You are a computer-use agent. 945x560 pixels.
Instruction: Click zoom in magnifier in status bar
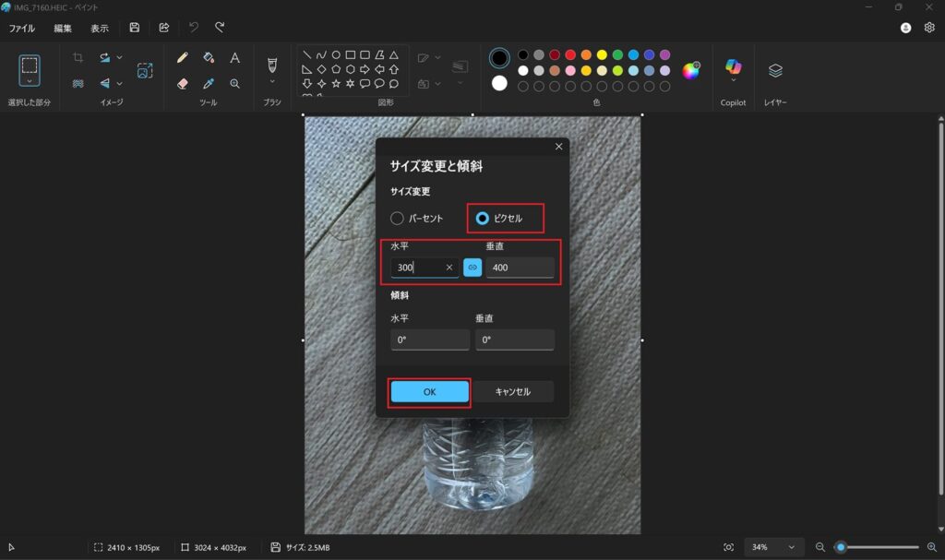(932, 547)
